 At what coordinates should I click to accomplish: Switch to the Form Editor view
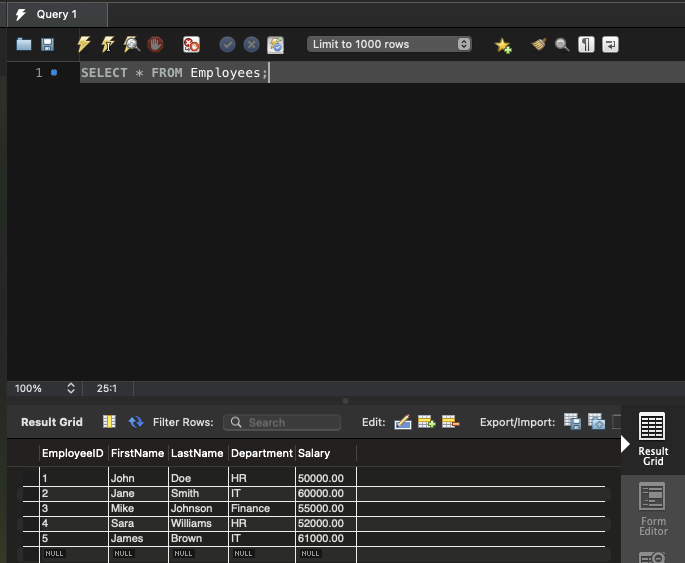pyautogui.click(x=653, y=509)
